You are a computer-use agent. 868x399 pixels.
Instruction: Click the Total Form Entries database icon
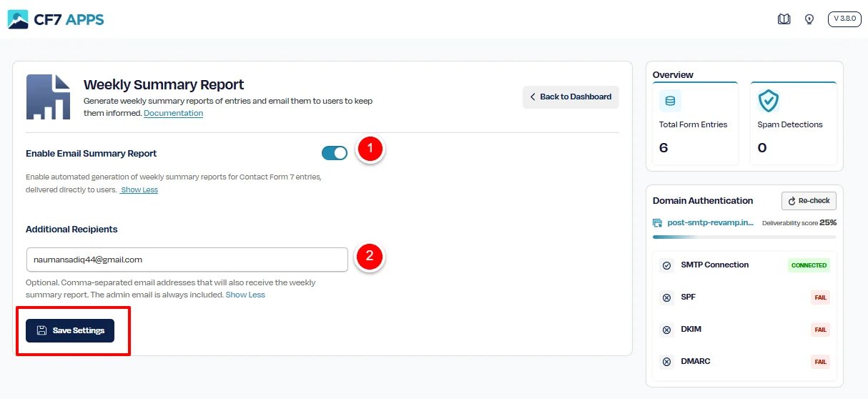point(670,101)
